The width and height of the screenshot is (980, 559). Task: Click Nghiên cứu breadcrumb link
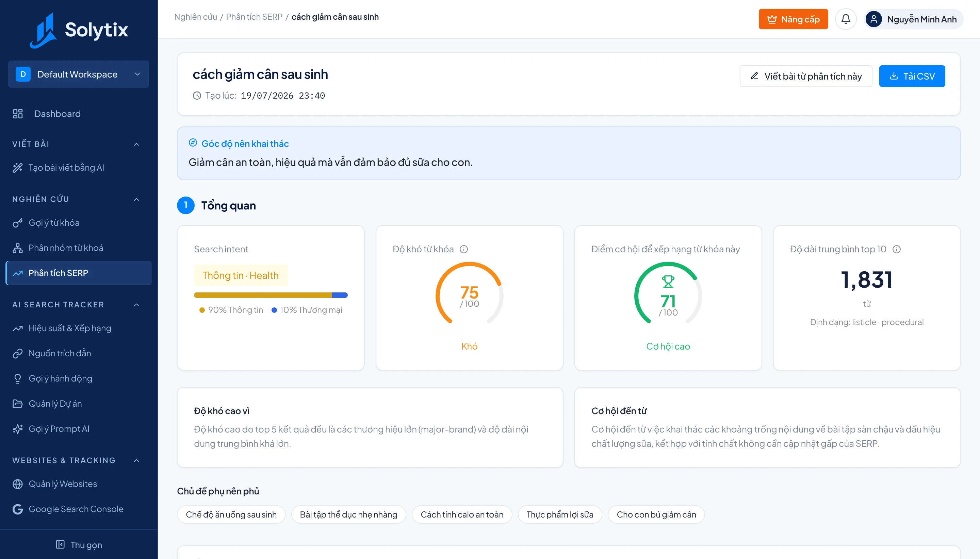[x=196, y=17]
